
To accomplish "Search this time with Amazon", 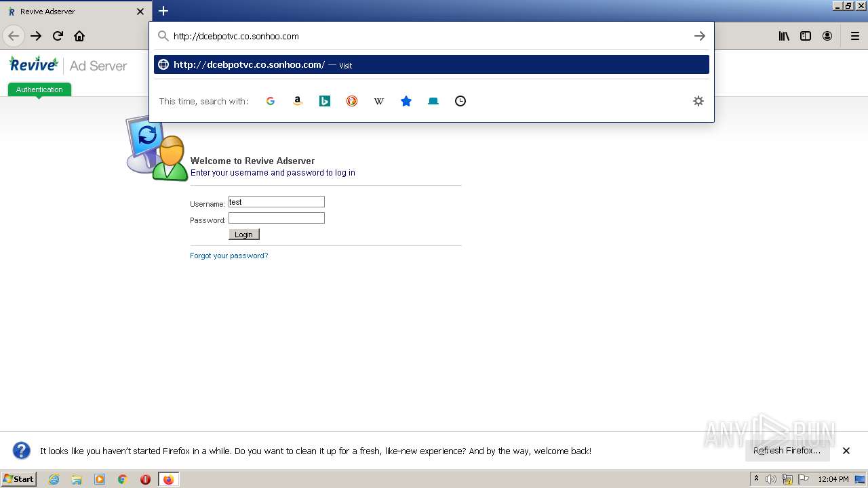I will (x=297, y=101).
